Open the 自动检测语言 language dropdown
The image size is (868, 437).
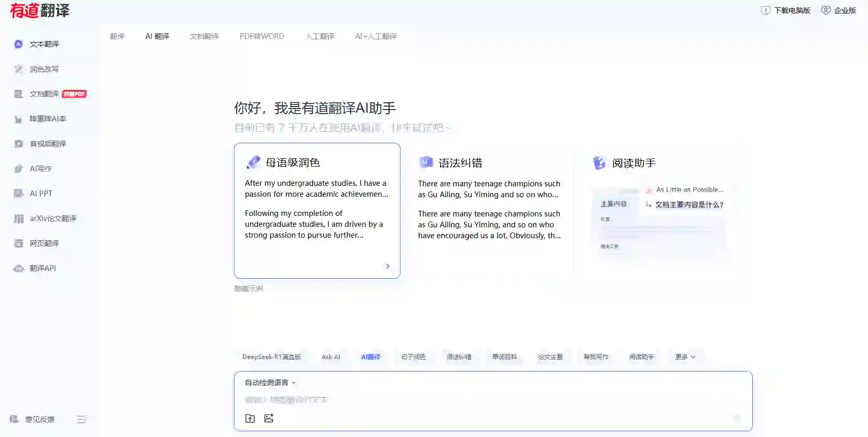tap(270, 383)
